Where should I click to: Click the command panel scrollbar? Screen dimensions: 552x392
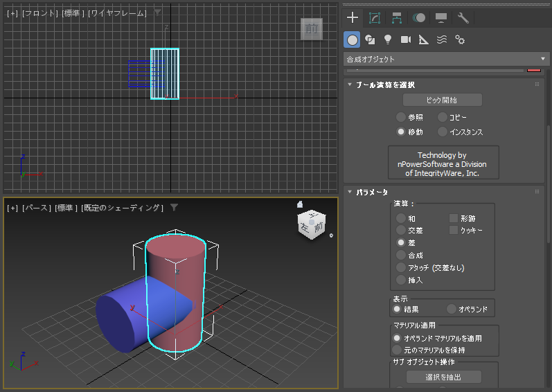pyautogui.click(x=549, y=184)
